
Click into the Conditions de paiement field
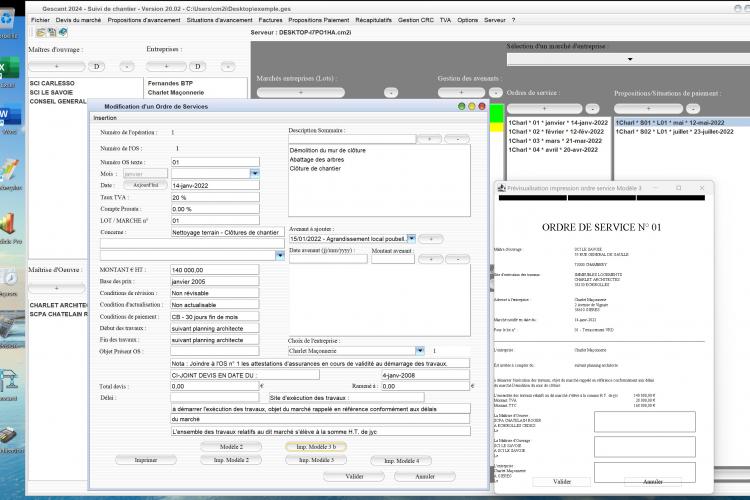point(215,317)
